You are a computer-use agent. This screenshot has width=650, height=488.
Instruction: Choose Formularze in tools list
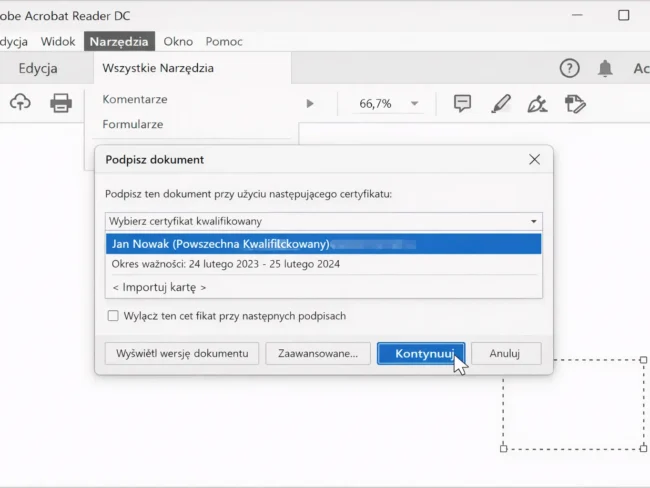(x=133, y=124)
